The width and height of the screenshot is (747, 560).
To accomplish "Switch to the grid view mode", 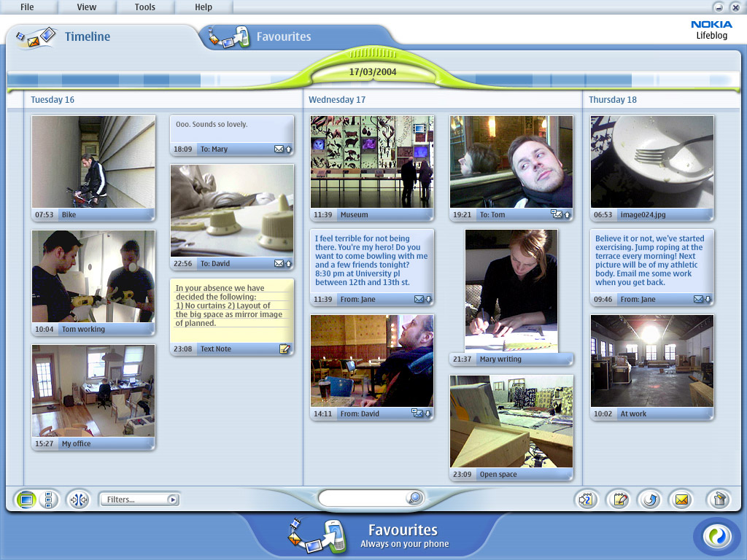I will point(26,499).
